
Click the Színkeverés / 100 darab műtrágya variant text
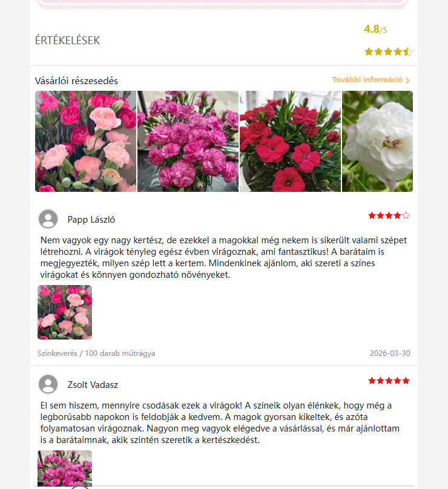(x=96, y=353)
